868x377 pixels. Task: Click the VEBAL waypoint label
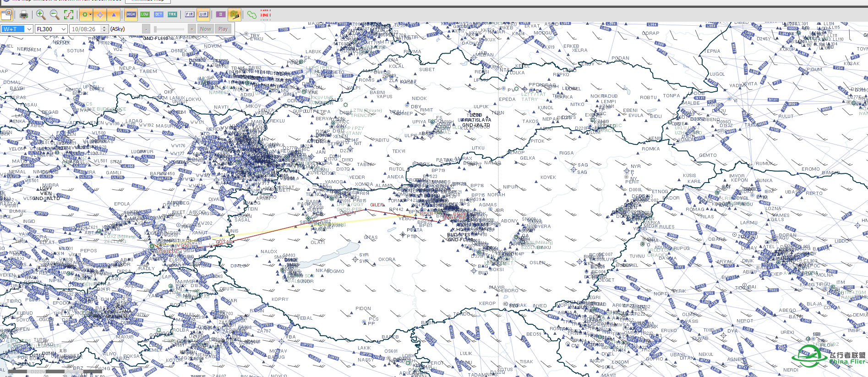[x=305, y=318]
